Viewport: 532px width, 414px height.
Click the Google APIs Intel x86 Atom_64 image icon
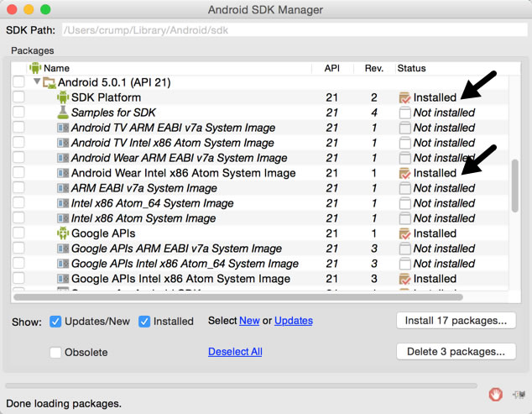pos(63,264)
